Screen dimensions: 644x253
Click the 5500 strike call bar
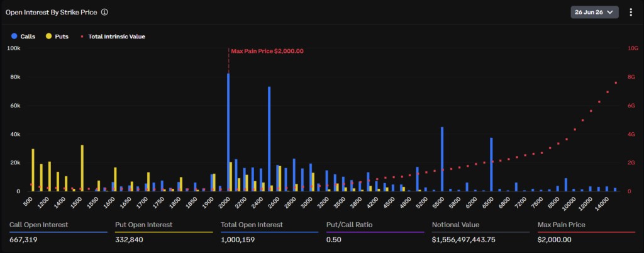click(x=442, y=159)
